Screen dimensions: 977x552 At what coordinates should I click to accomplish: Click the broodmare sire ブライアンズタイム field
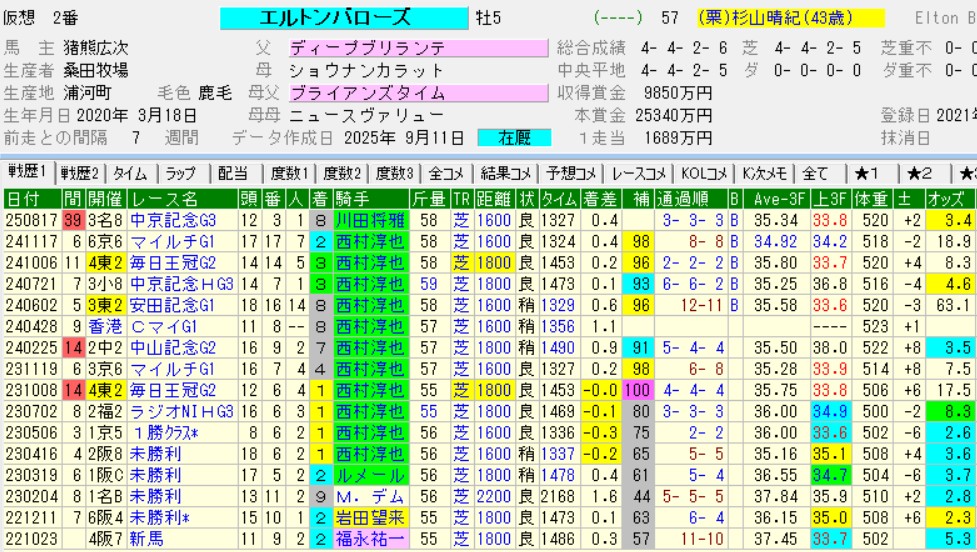[x=418, y=93]
